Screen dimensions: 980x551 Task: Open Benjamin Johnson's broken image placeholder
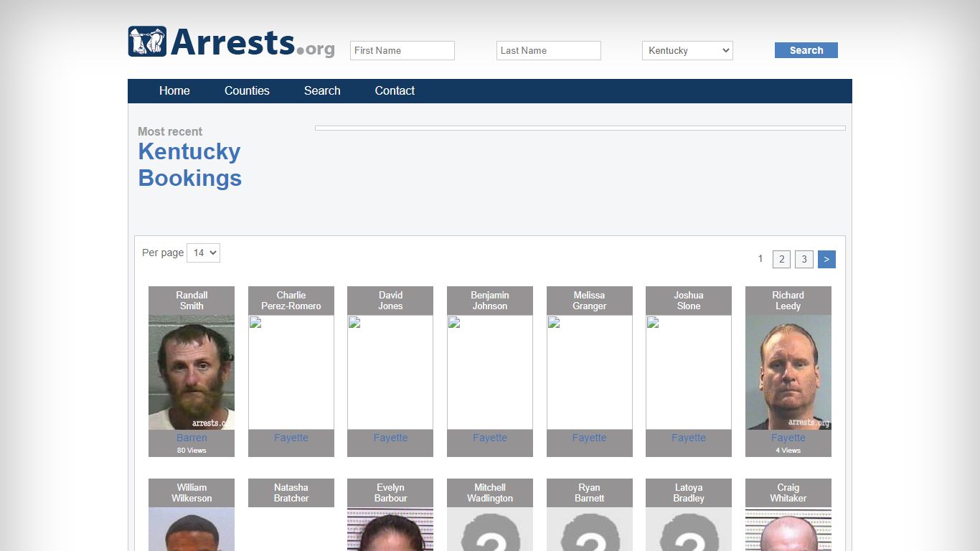(x=490, y=372)
